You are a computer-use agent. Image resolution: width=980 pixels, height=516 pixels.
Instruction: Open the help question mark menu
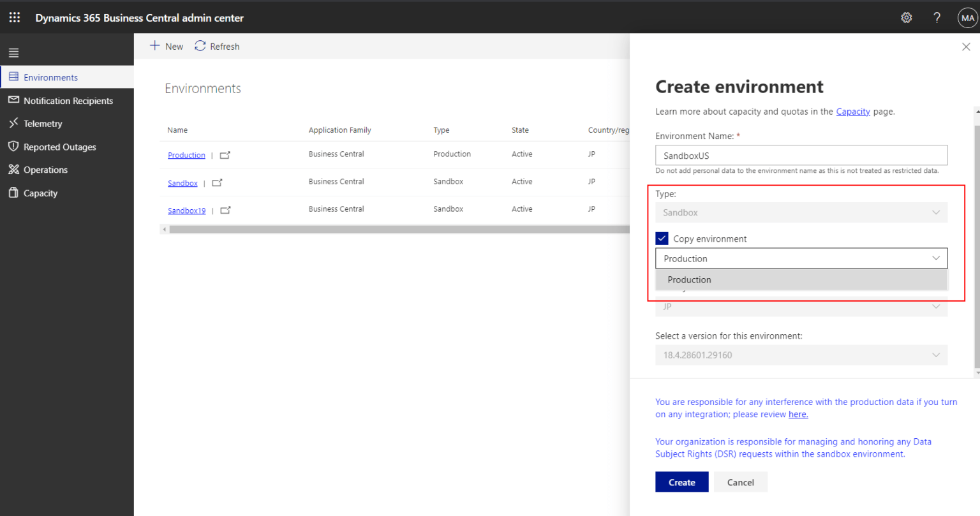[937, 17]
